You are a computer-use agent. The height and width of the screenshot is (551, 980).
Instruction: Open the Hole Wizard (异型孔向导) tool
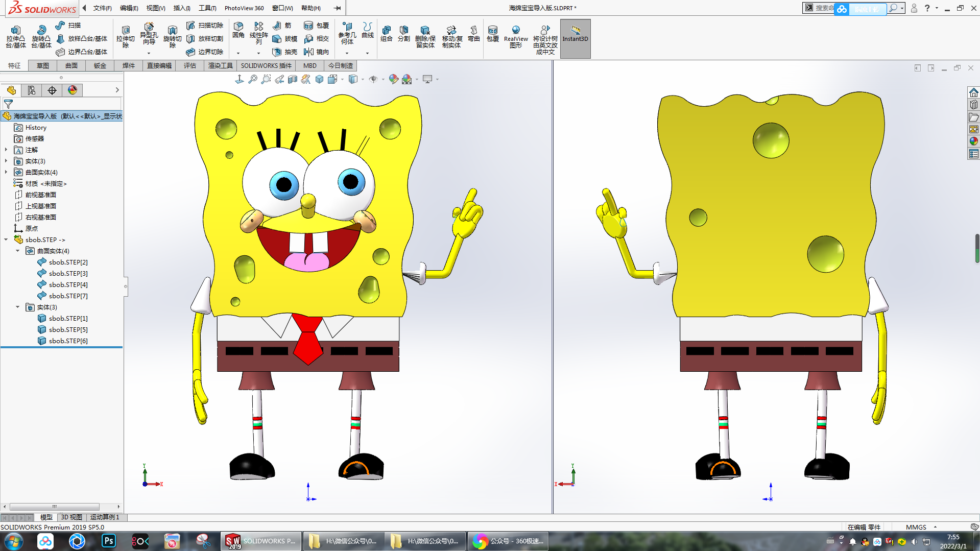149,34
